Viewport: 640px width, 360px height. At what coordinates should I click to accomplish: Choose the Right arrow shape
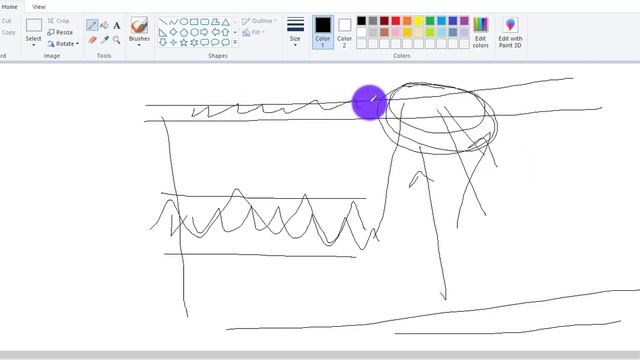point(204,32)
